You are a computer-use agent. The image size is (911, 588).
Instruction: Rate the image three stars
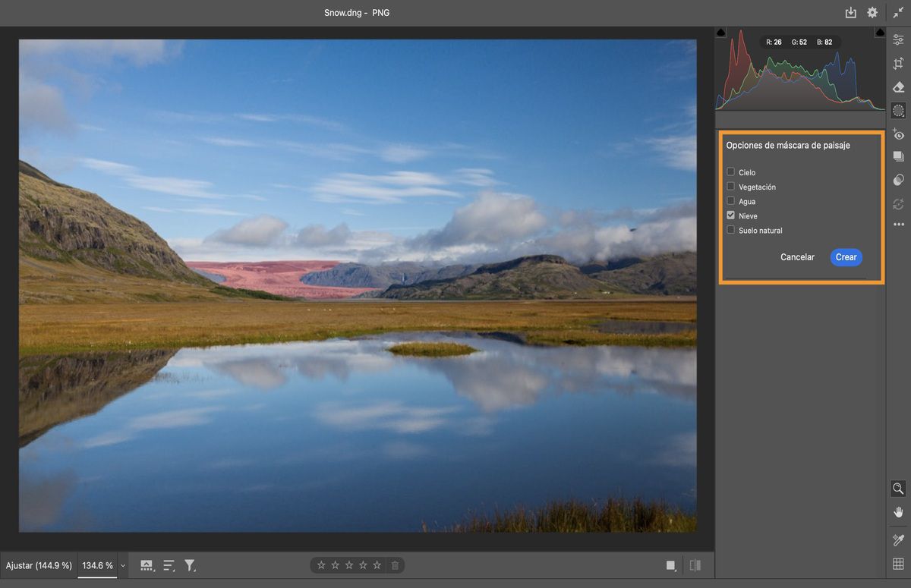(x=349, y=565)
